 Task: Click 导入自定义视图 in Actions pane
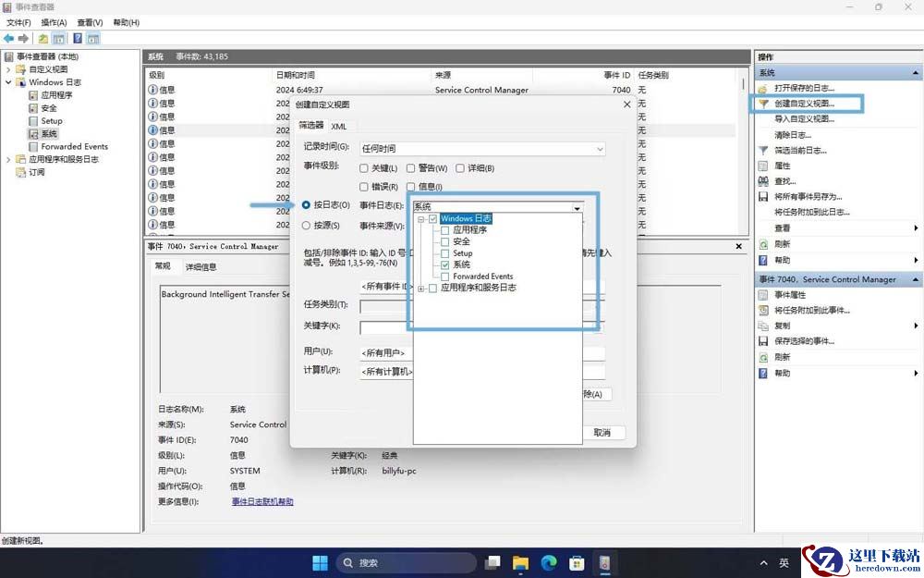(805, 118)
